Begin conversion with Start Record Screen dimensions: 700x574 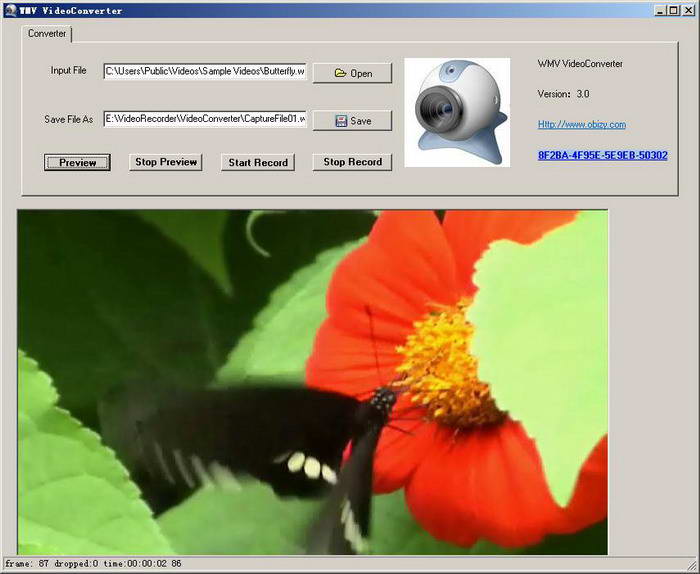tap(258, 162)
